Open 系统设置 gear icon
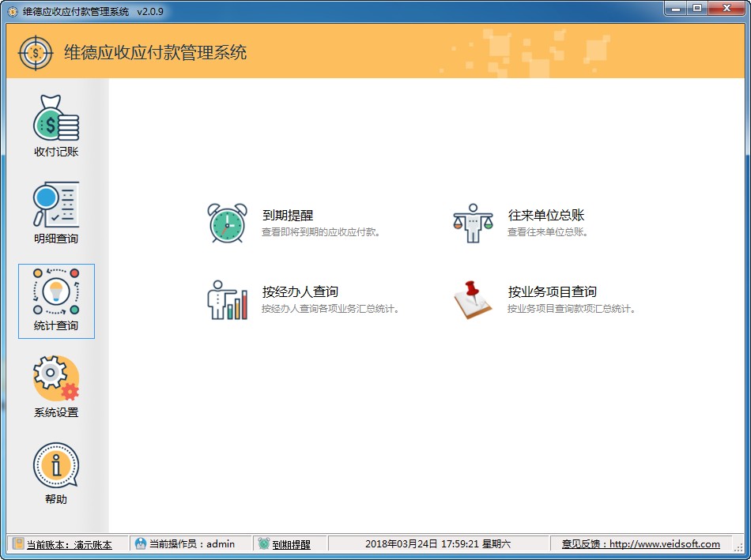The height and width of the screenshot is (560, 751). pyautogui.click(x=56, y=379)
